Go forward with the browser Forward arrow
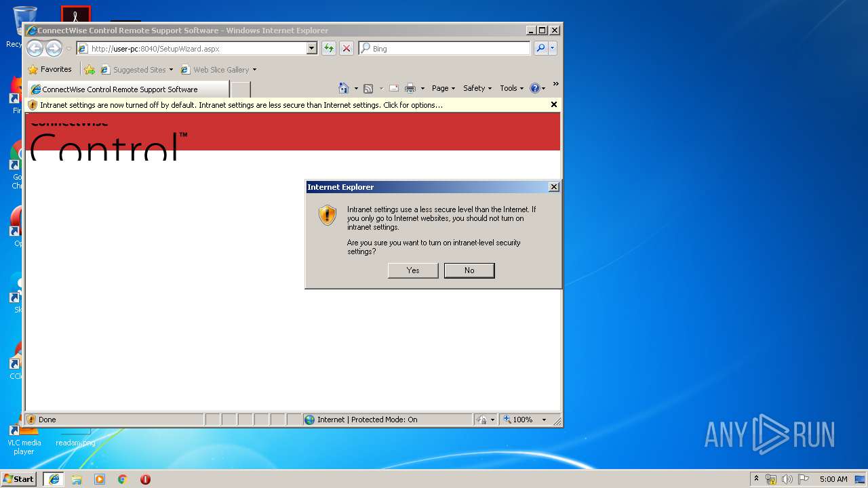Screen dimensions: 868x488 click(54, 48)
